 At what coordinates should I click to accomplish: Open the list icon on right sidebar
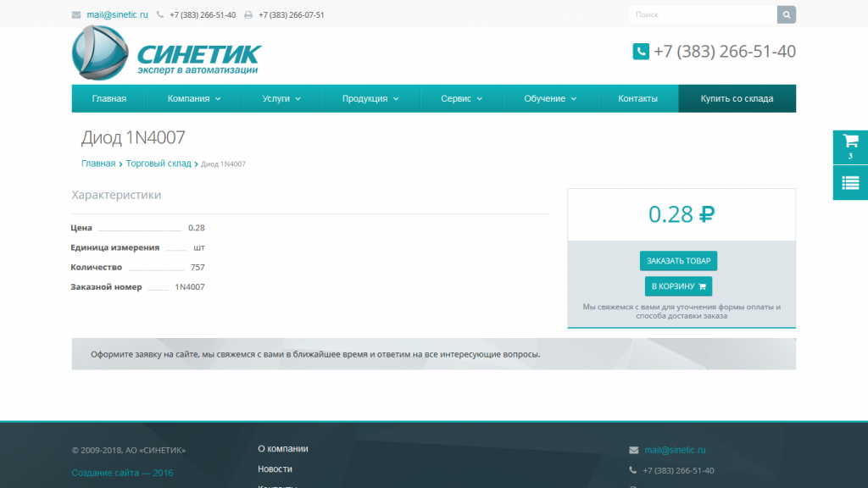point(850,182)
